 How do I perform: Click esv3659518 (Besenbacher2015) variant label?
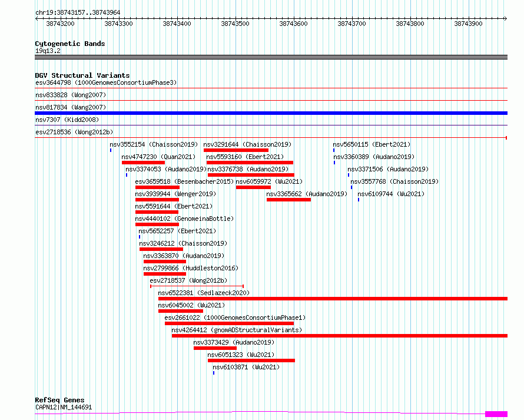184,181
